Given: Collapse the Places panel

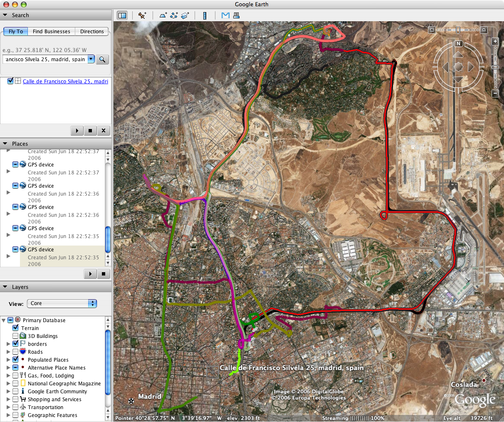Looking at the screenshot, I should coord(5,144).
